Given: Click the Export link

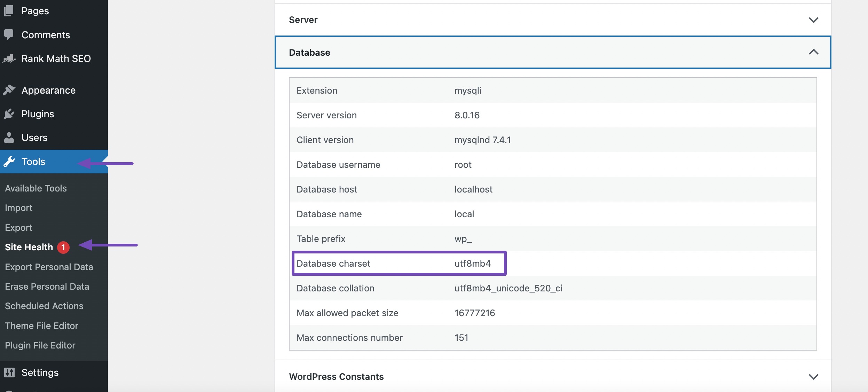Looking at the screenshot, I should pos(18,227).
